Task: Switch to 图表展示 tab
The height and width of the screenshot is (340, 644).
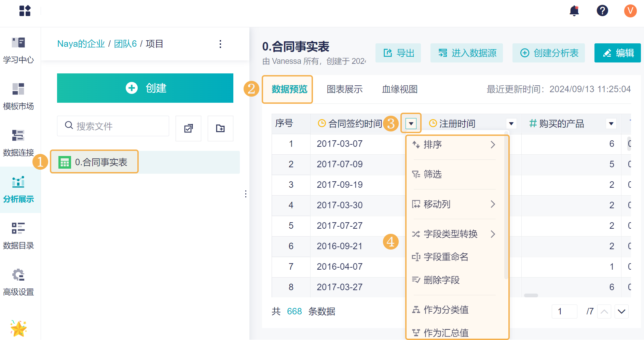Action: tap(344, 89)
